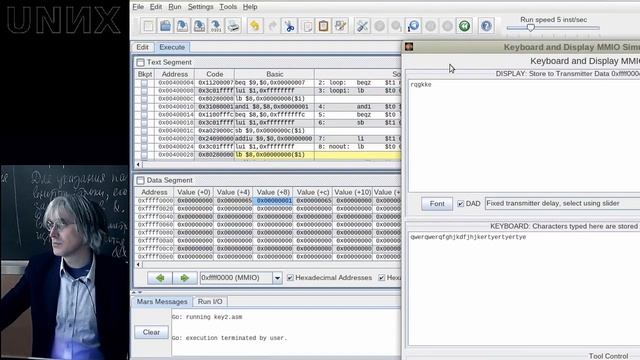This screenshot has height=360, width=640.
Task: Click the New file toolbar icon
Action: click(148, 26)
